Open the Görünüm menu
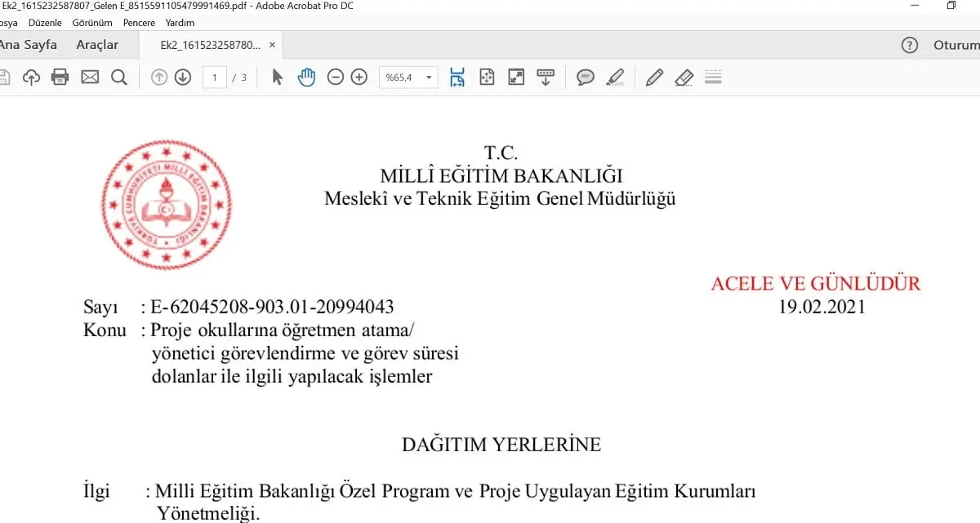980x523 pixels. (x=92, y=23)
